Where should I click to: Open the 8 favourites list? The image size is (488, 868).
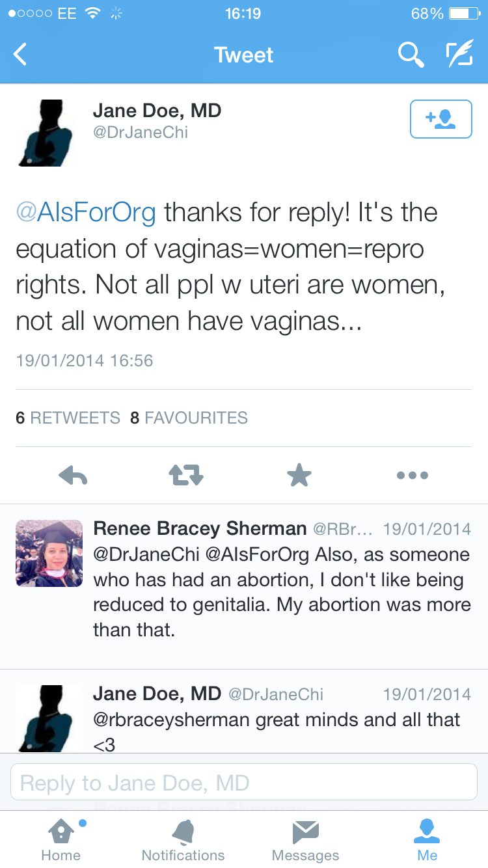(x=189, y=418)
